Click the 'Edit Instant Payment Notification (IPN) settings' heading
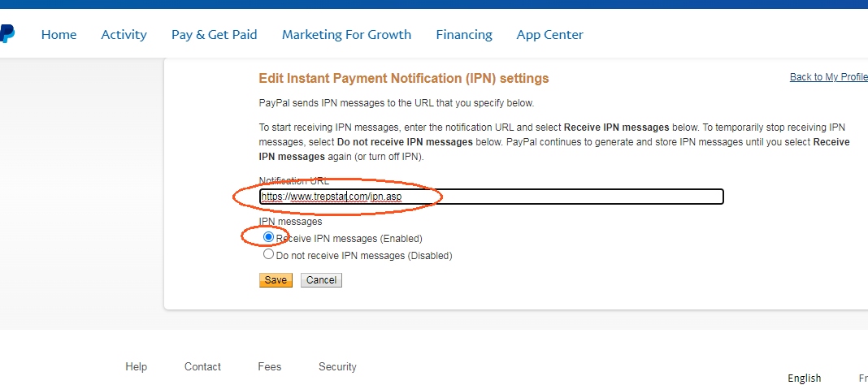This screenshot has width=868, height=385. (404, 78)
